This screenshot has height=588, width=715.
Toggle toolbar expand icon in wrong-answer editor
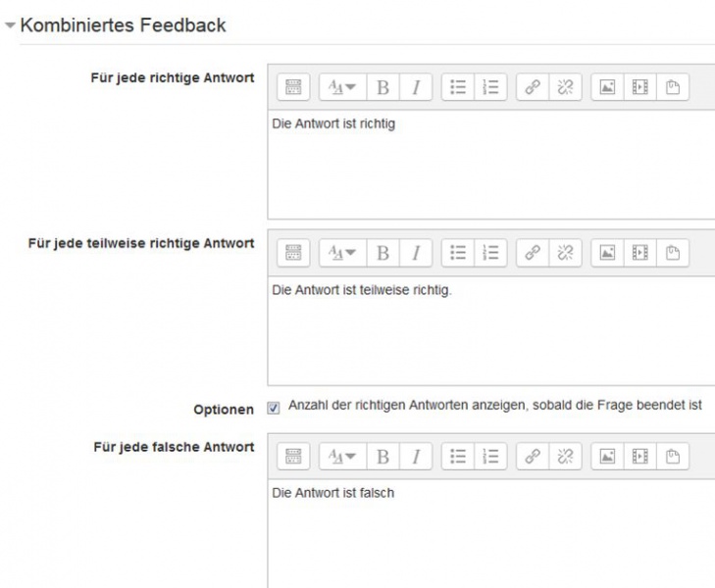pyautogui.click(x=291, y=456)
